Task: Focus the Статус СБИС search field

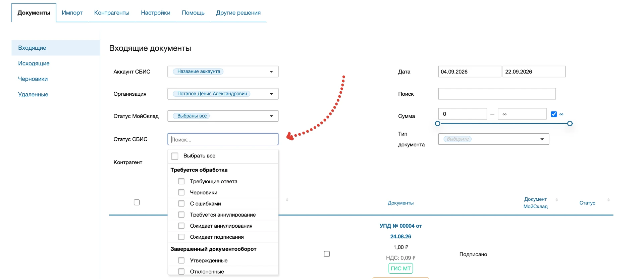Action: pos(223,139)
